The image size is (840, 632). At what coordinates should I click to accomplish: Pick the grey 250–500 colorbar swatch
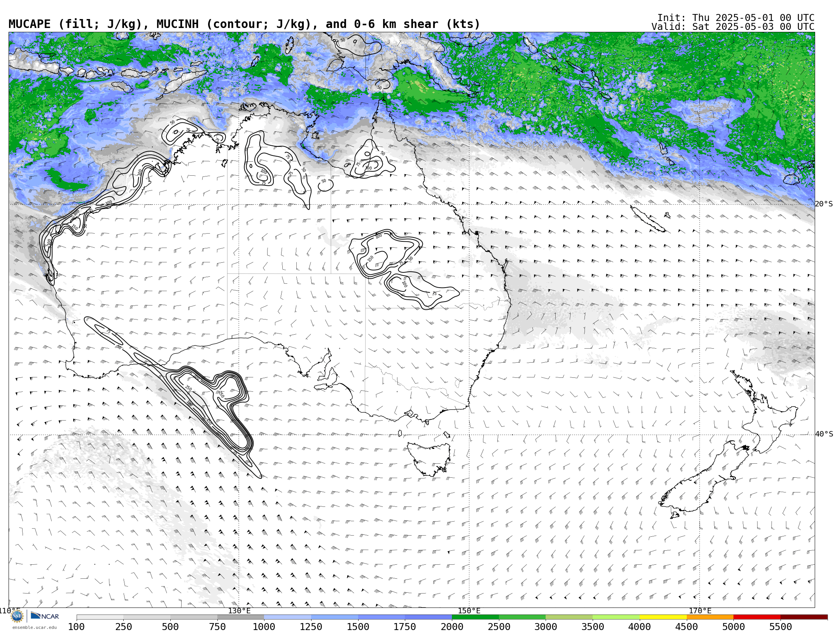147,617
